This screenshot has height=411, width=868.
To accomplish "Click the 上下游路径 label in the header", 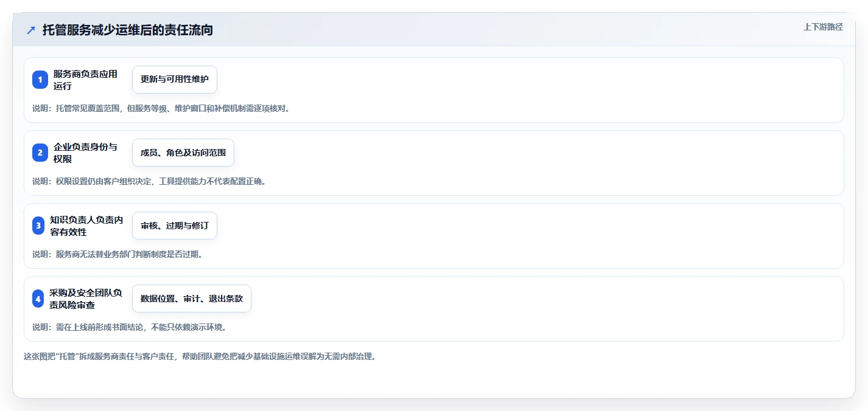I will (x=824, y=27).
